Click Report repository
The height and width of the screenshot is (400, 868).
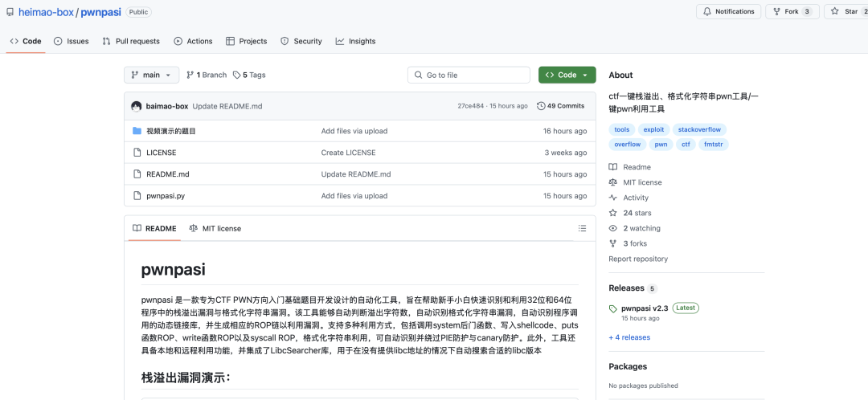coord(638,259)
